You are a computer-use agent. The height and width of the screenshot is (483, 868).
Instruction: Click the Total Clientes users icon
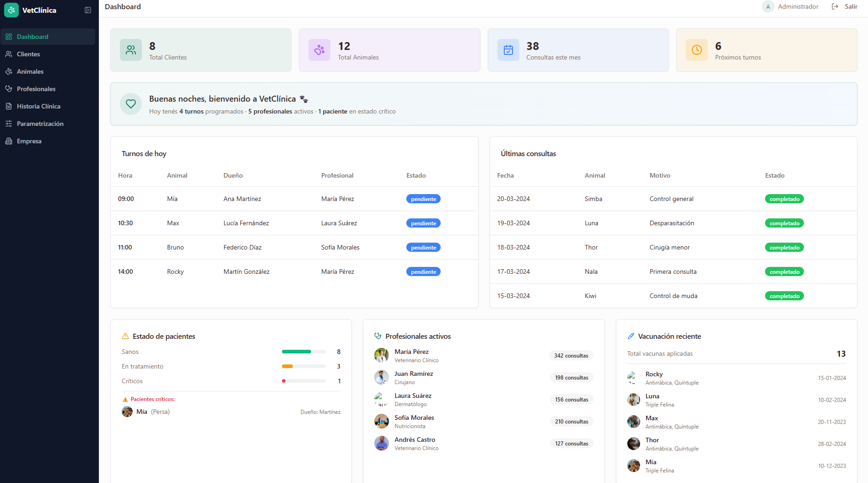coord(131,50)
